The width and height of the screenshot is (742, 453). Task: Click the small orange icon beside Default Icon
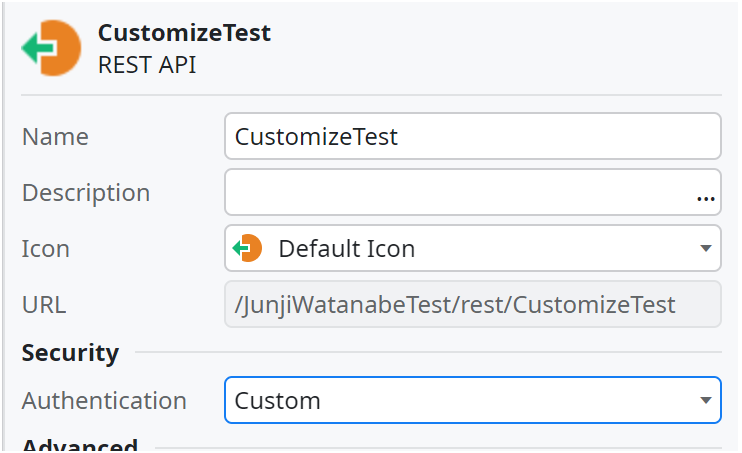[247, 248]
